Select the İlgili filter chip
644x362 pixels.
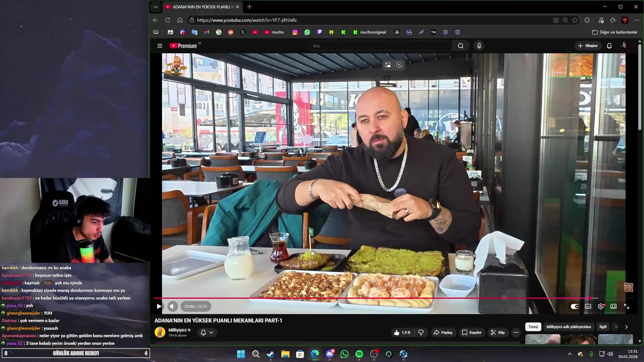pyautogui.click(x=603, y=327)
